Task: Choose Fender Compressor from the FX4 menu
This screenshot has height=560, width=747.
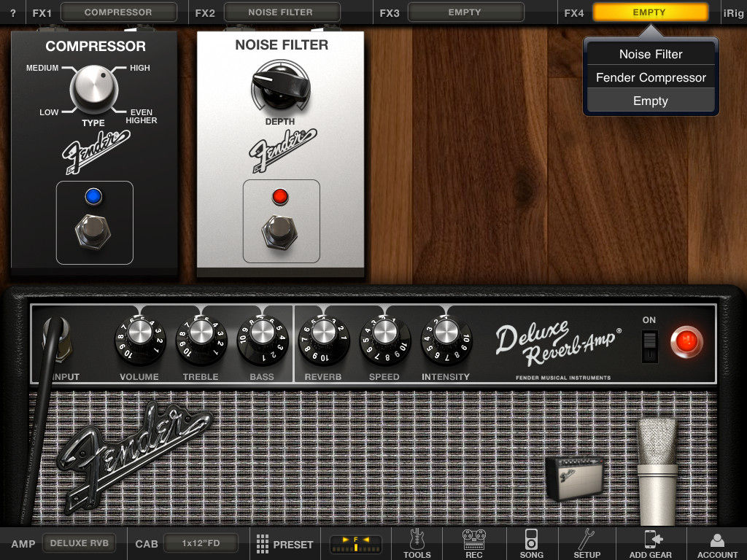Action: [651, 77]
